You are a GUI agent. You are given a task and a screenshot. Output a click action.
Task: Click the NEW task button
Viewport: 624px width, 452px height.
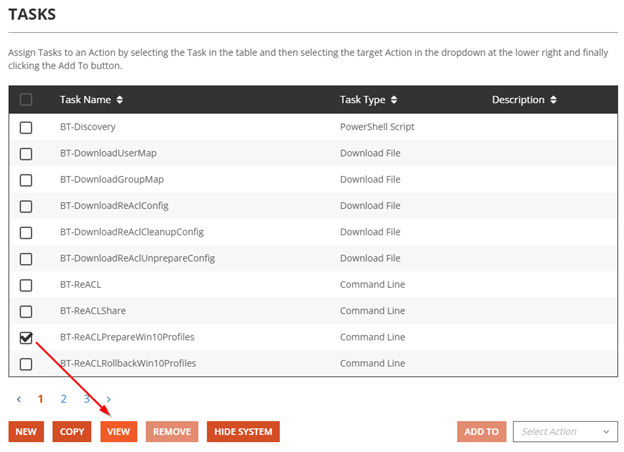point(26,431)
